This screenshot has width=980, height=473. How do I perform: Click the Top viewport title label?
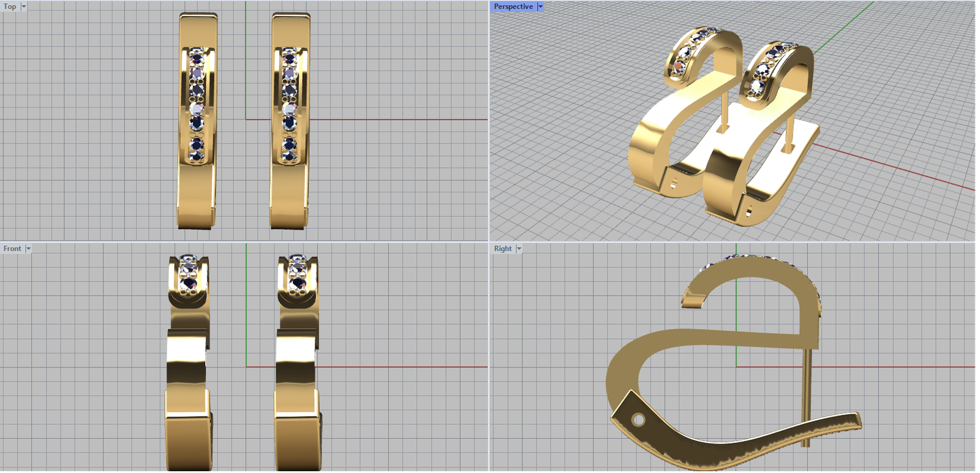pyautogui.click(x=10, y=7)
